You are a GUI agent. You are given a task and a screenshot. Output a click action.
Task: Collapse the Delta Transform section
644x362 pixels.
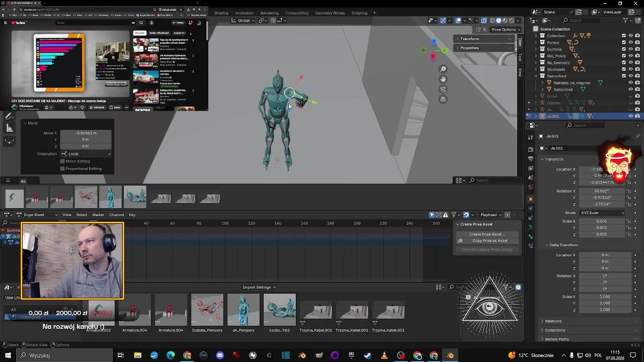click(x=563, y=245)
